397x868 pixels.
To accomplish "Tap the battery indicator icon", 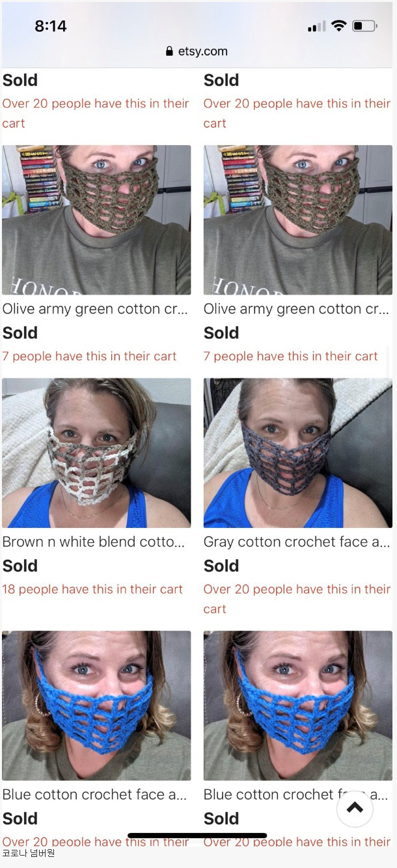I will (364, 26).
